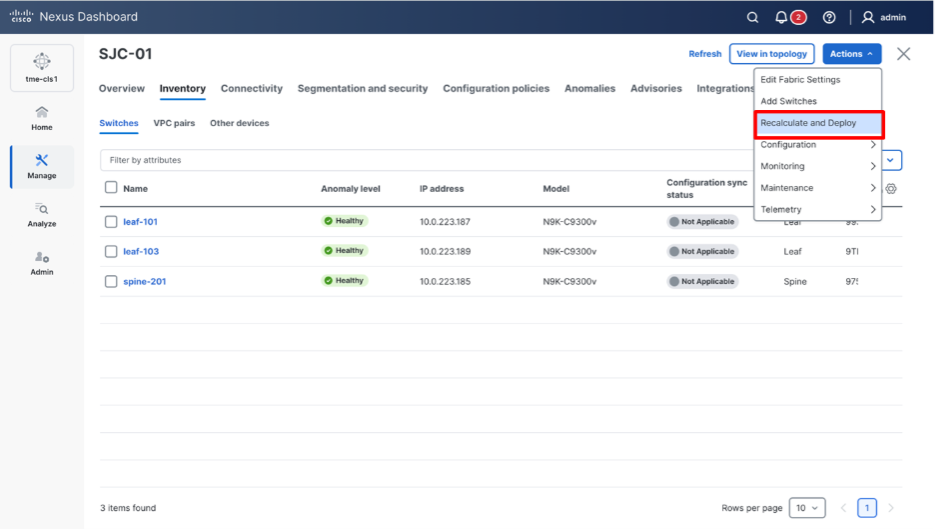Click Refresh link
The width and height of the screenshot is (936, 529).
click(705, 54)
